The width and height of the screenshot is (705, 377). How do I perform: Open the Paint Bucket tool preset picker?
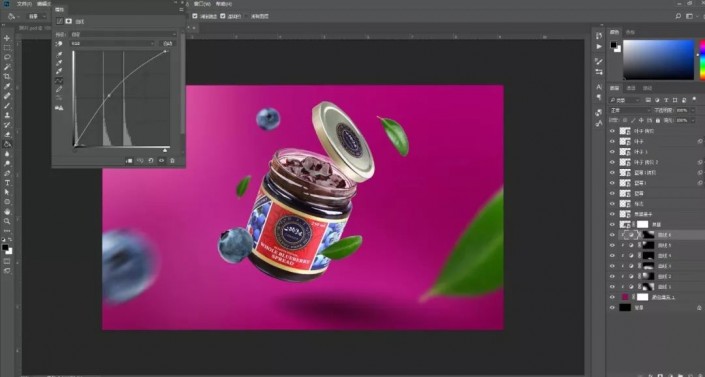point(13,16)
